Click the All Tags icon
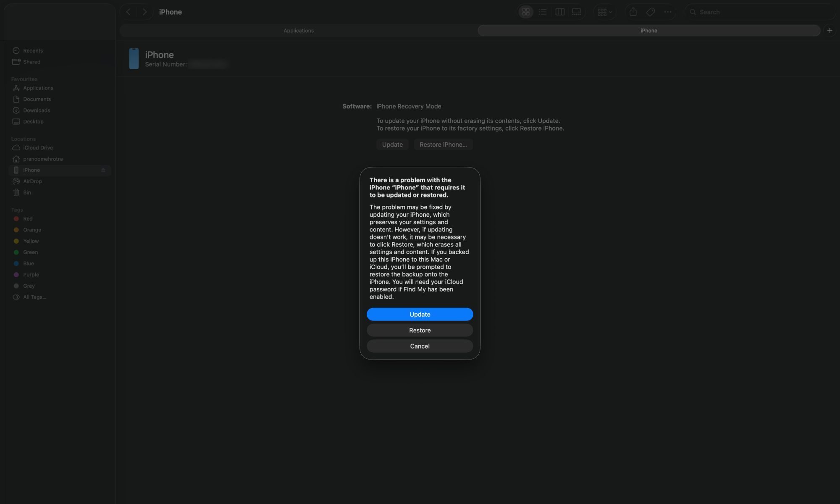 coord(16,297)
